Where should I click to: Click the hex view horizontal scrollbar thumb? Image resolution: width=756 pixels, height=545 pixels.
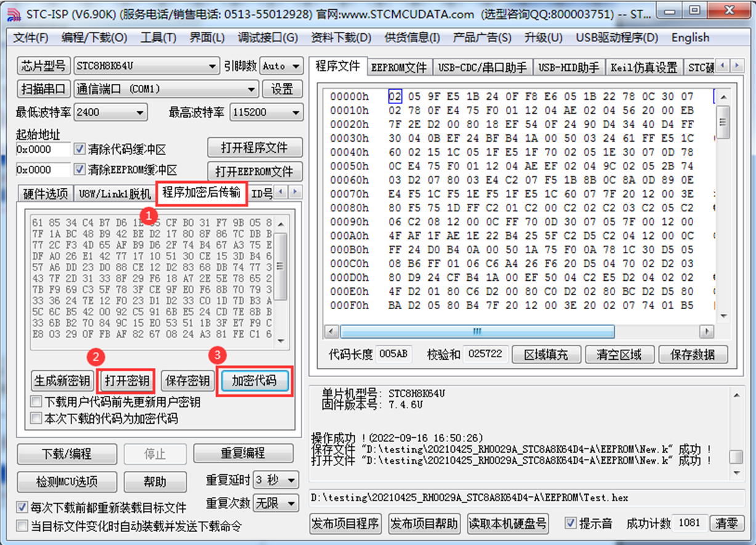click(477, 331)
